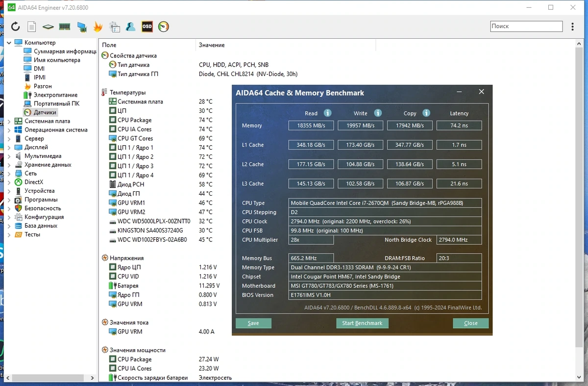Screen dimensions: 588x386
Task: Click the Напряжения lightning bolt icon
Action: pyautogui.click(x=105, y=258)
